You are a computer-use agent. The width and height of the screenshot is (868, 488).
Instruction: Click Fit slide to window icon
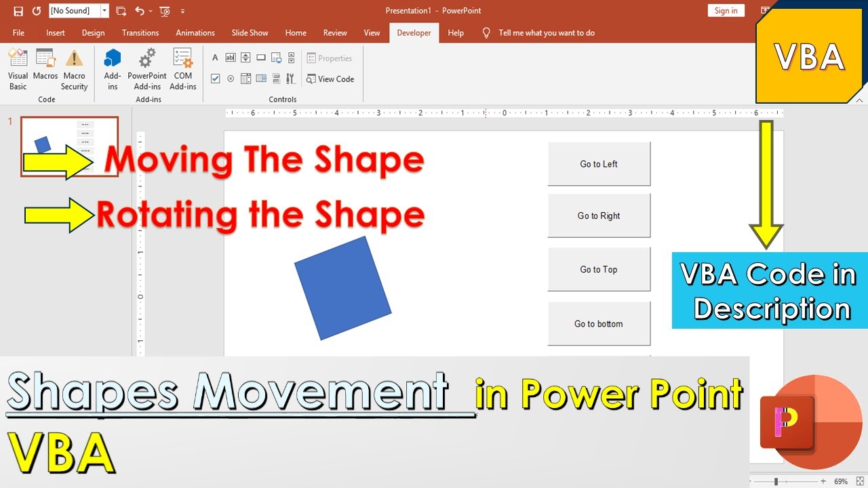tap(861, 481)
